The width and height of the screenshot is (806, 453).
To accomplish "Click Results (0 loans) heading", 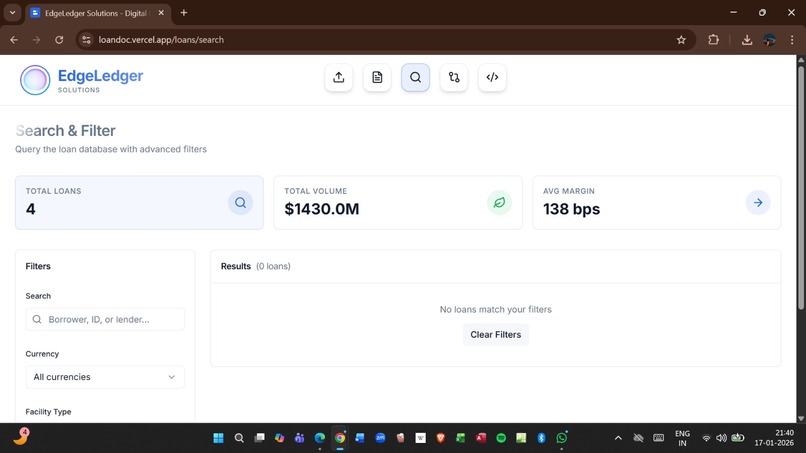I will click(255, 266).
